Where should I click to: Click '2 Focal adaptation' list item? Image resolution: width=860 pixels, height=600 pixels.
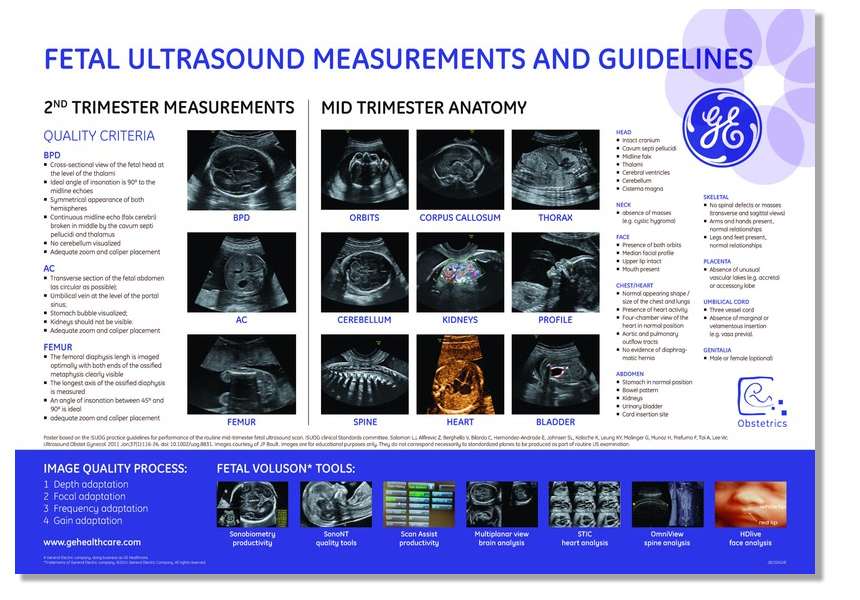pyautogui.click(x=84, y=496)
